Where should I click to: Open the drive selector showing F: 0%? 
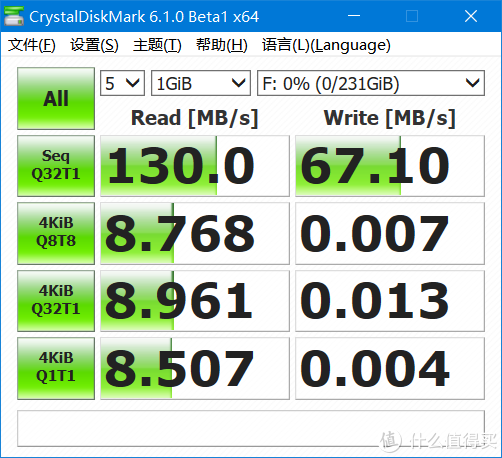tap(371, 83)
